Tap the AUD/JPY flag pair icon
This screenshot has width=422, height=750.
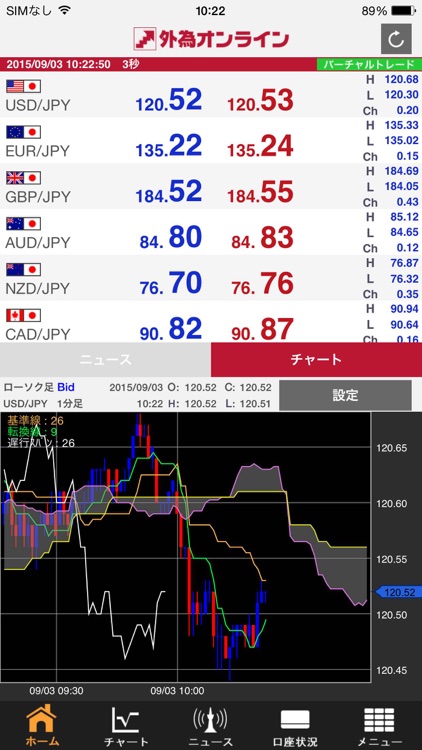pyautogui.click(x=23, y=224)
